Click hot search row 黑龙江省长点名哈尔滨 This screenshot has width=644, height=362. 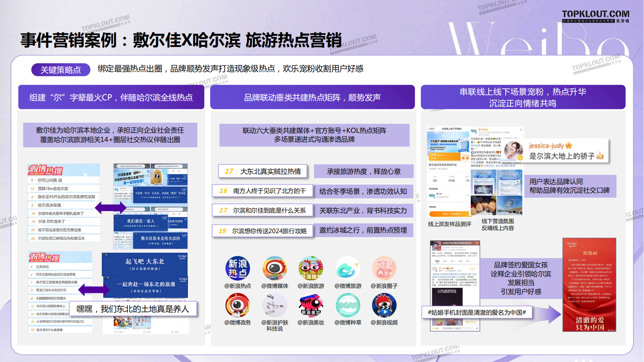60,290
